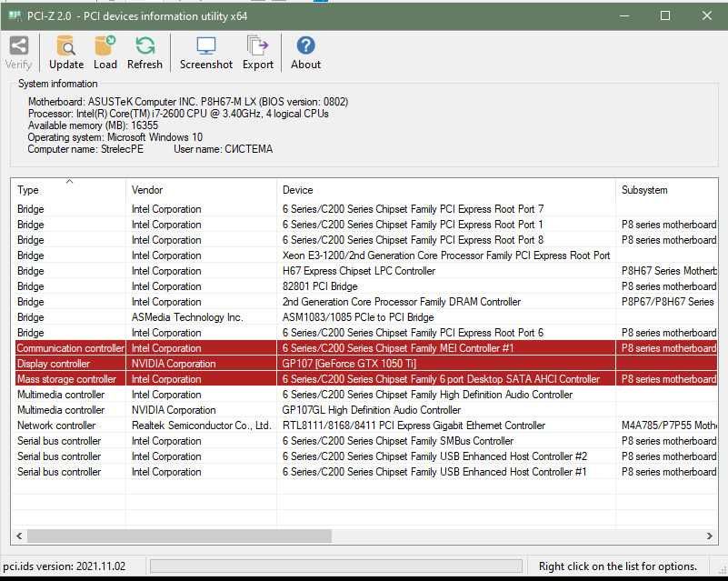
Task: Select the GeForce GTX 1050 Ti row
Action: click(366, 364)
